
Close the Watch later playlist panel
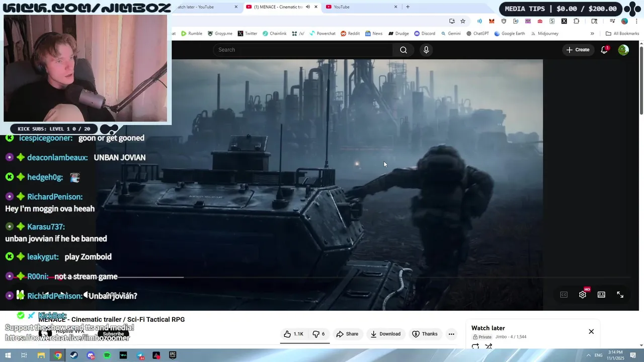coord(591,331)
